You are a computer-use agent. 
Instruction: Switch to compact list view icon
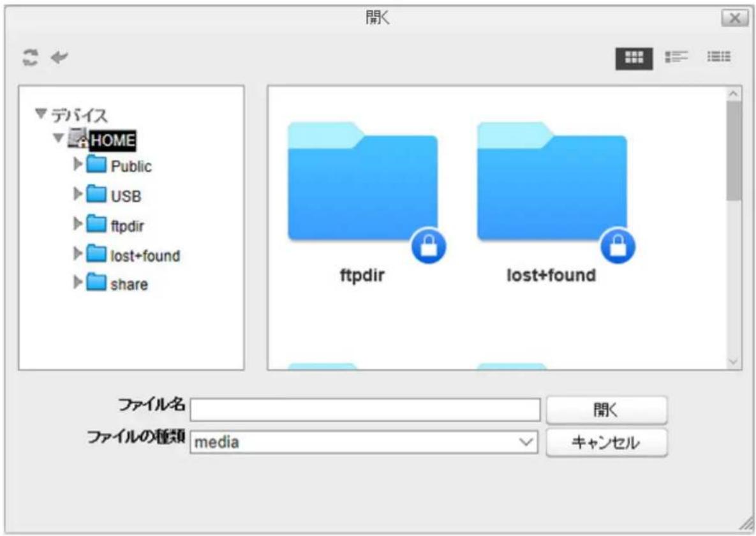pyautogui.click(x=718, y=57)
